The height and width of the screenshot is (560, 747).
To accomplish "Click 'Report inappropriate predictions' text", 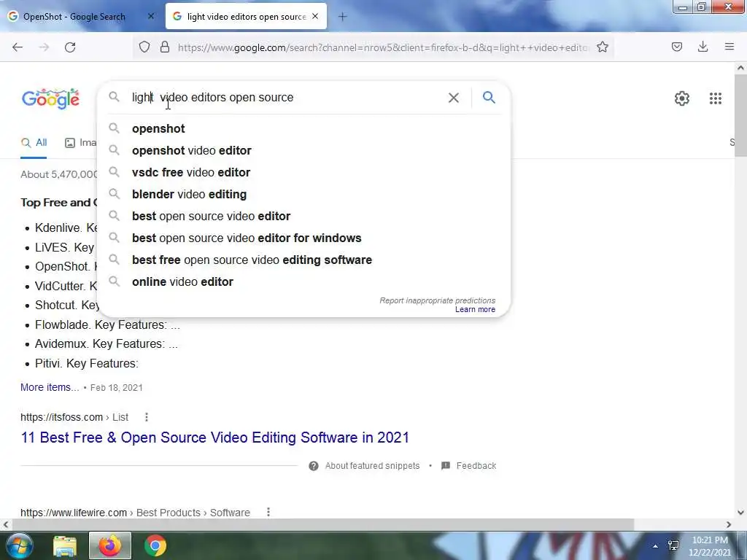I will [x=438, y=300].
